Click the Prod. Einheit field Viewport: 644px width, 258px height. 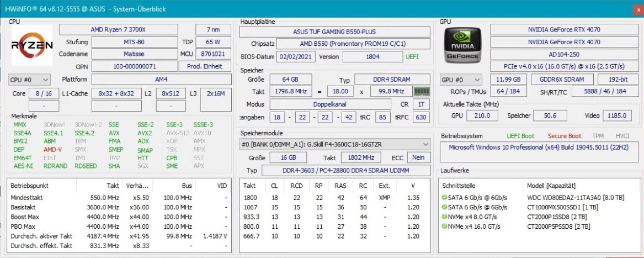[x=205, y=66]
